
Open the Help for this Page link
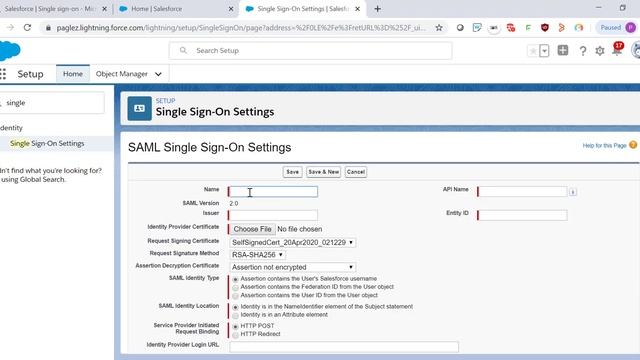tap(604, 145)
